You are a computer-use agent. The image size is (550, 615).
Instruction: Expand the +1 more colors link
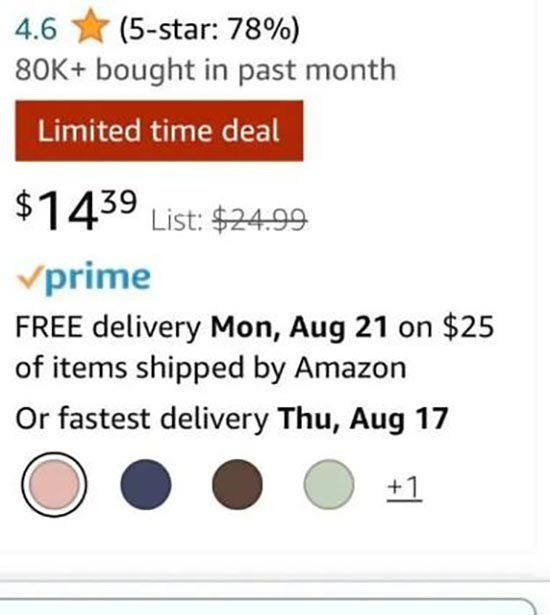pyautogui.click(x=404, y=488)
